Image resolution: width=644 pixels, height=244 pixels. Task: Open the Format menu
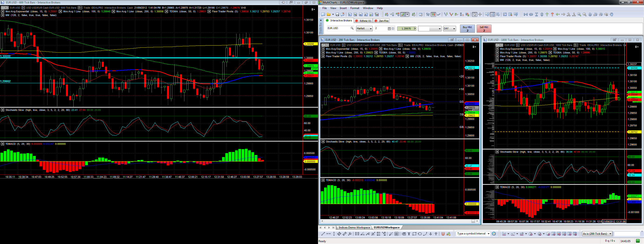355,8
